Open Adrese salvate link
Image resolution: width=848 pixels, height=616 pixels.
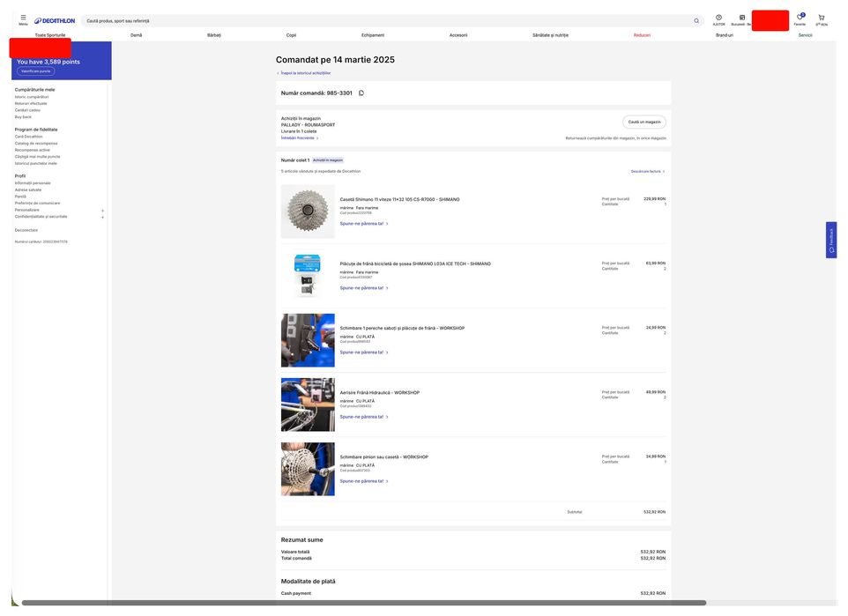pyautogui.click(x=28, y=189)
